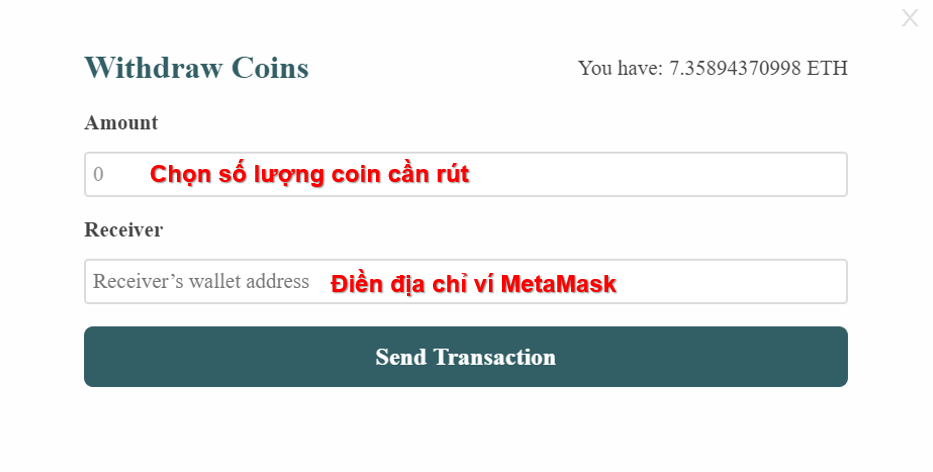Click the word Transaction on the teal button

coord(494,357)
